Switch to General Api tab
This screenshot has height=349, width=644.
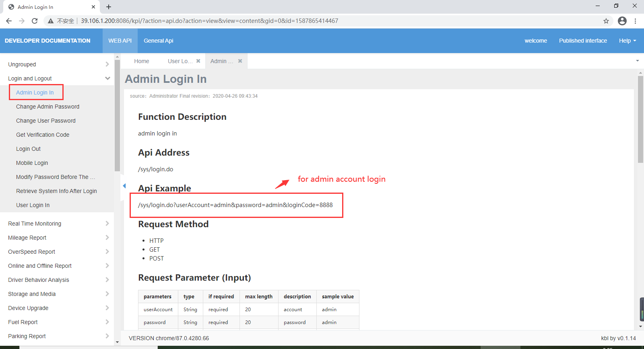pos(159,41)
